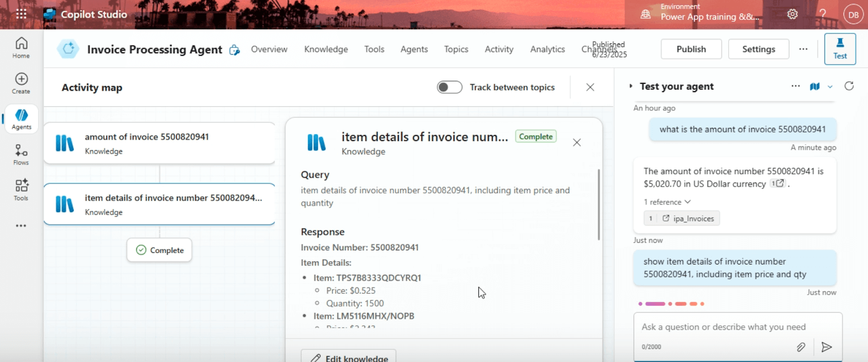Close the Activity map panel
Image resolution: width=868 pixels, height=362 pixels.
point(590,87)
